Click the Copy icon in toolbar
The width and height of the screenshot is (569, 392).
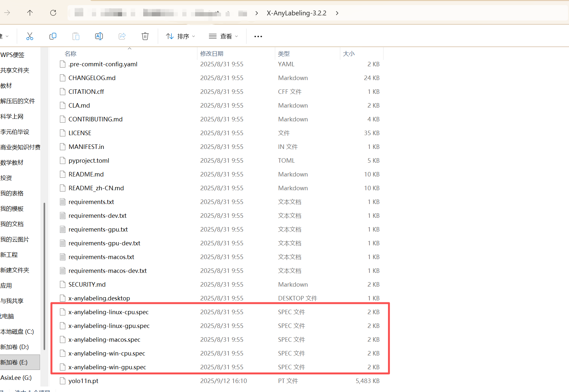click(53, 36)
